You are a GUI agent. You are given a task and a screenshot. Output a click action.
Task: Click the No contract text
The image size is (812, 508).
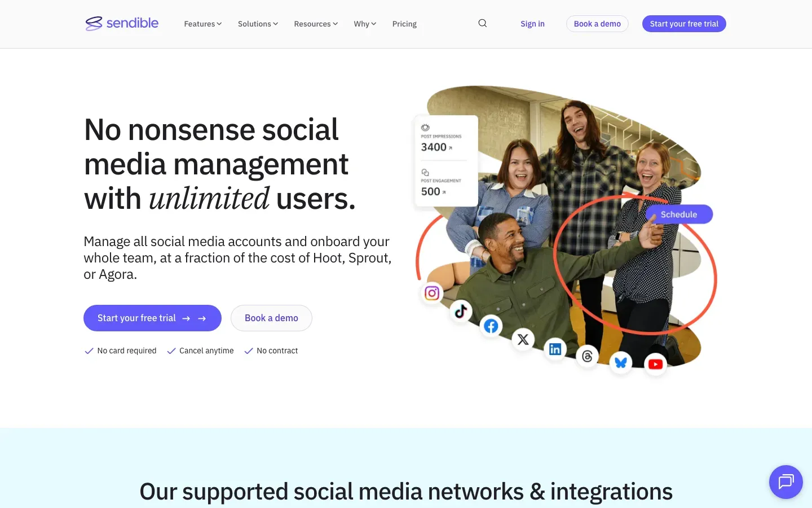277,351
